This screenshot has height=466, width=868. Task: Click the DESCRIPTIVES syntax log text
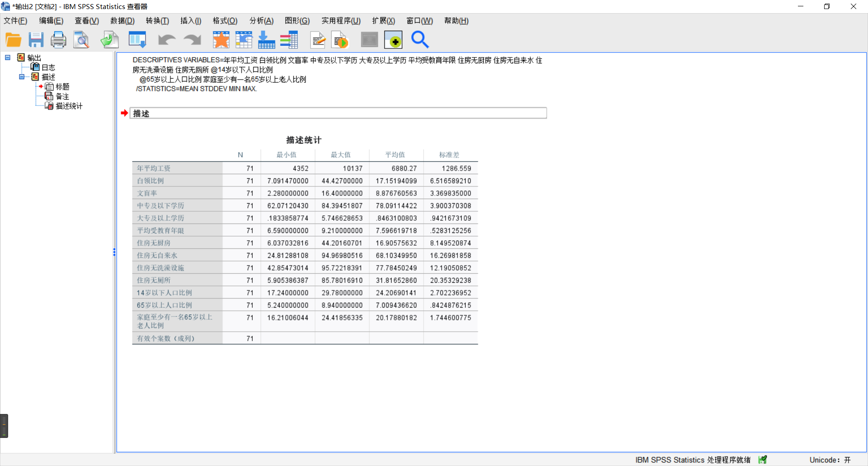click(337, 74)
